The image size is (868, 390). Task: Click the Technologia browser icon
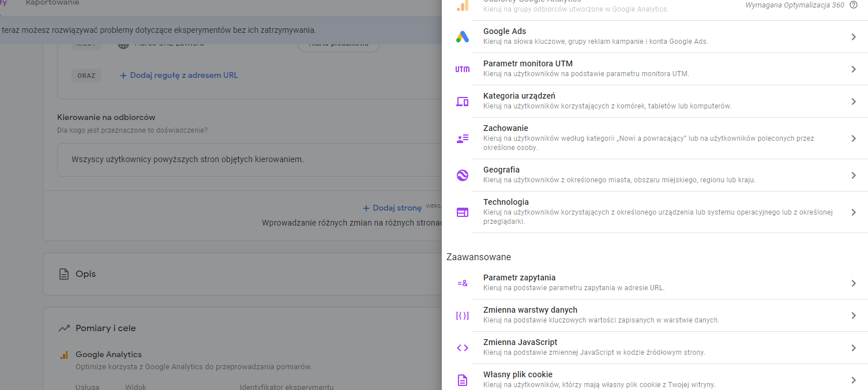click(x=462, y=212)
